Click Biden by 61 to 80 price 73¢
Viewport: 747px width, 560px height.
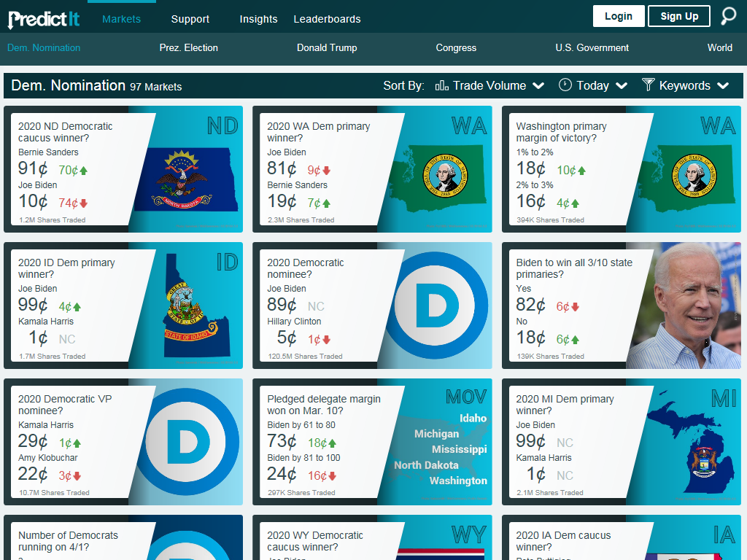282,441
